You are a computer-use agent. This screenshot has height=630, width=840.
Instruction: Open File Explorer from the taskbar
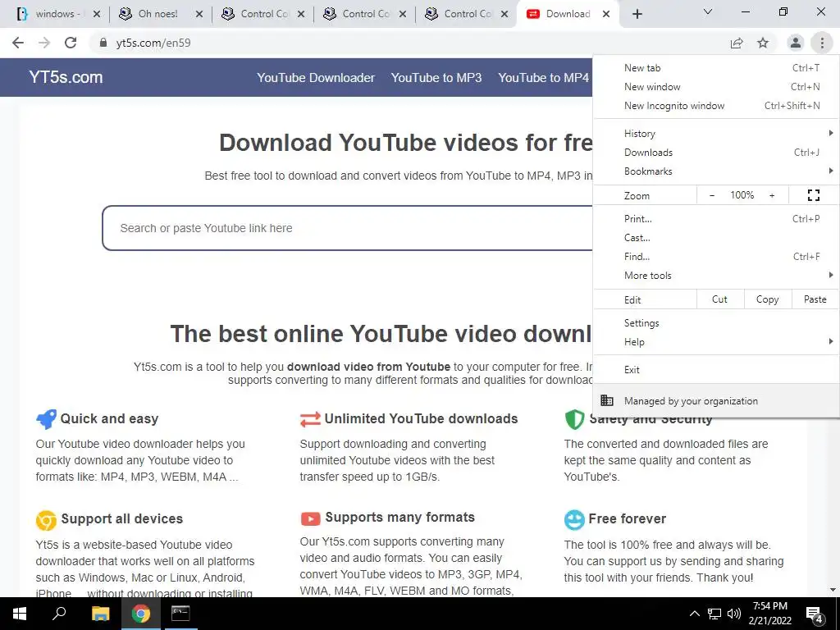pyautogui.click(x=100, y=614)
